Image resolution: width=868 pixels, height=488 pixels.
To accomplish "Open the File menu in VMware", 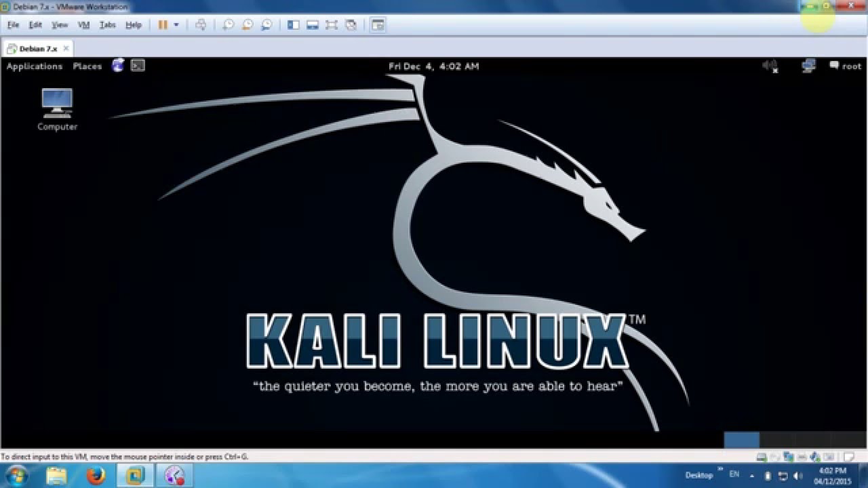I will 13,25.
